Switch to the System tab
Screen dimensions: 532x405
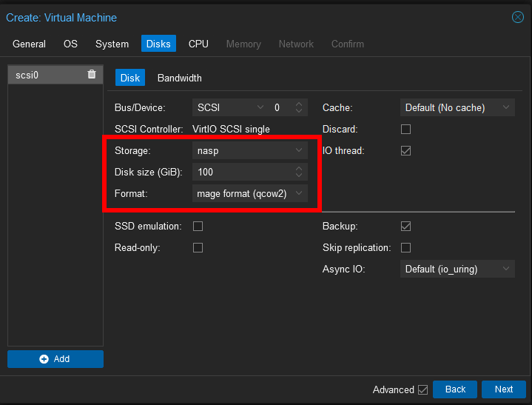pyautogui.click(x=112, y=44)
